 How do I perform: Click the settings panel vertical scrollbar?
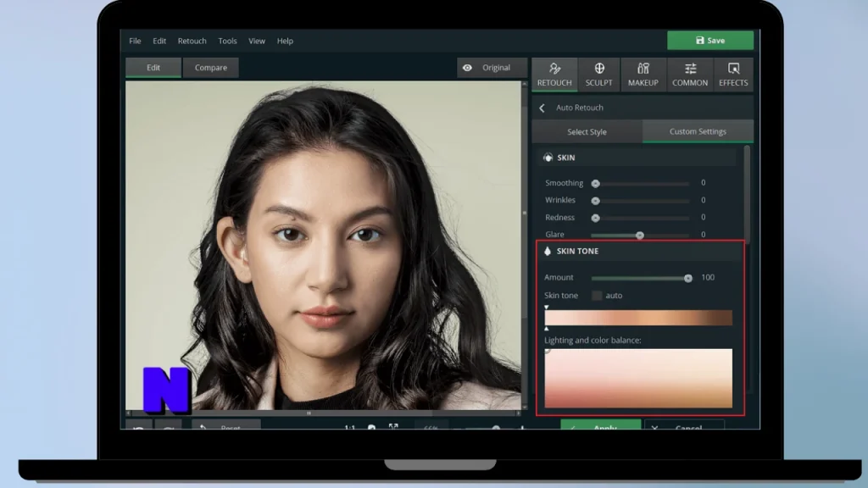pos(748,194)
